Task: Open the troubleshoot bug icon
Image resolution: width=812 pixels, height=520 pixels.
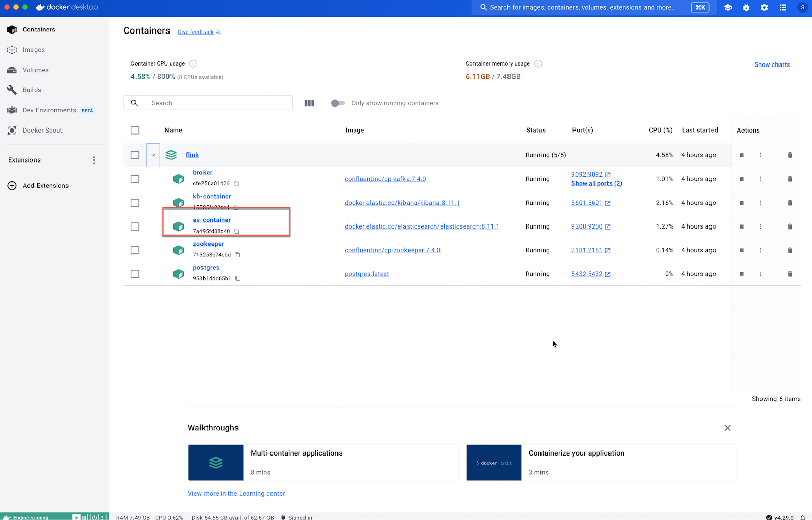Action: (746, 7)
